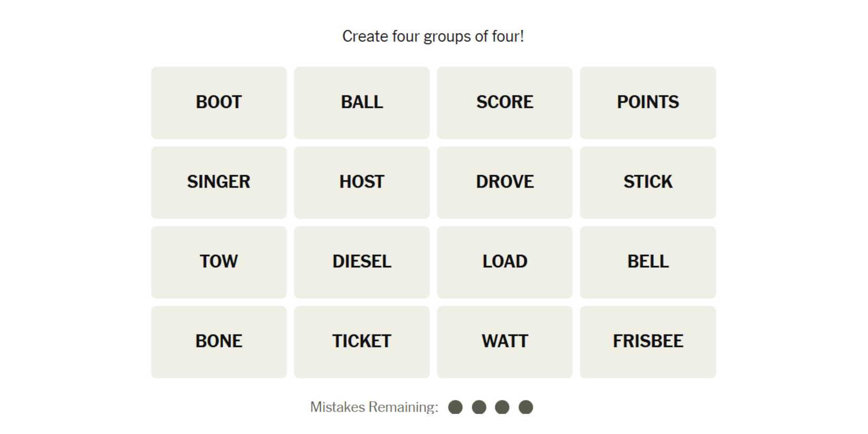Choose the TOW word tile
This screenshot has width=868, height=434.
219,262
